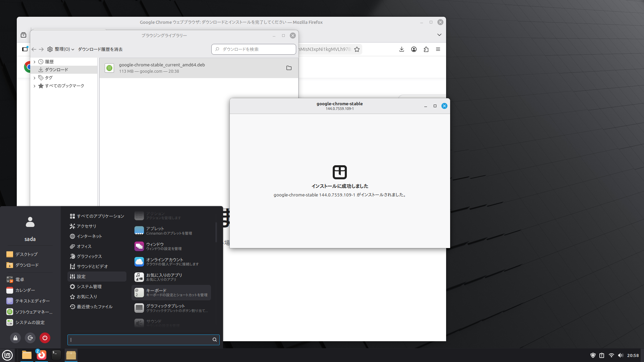Expand the すべてのブックマーク tree node

coord(34,86)
